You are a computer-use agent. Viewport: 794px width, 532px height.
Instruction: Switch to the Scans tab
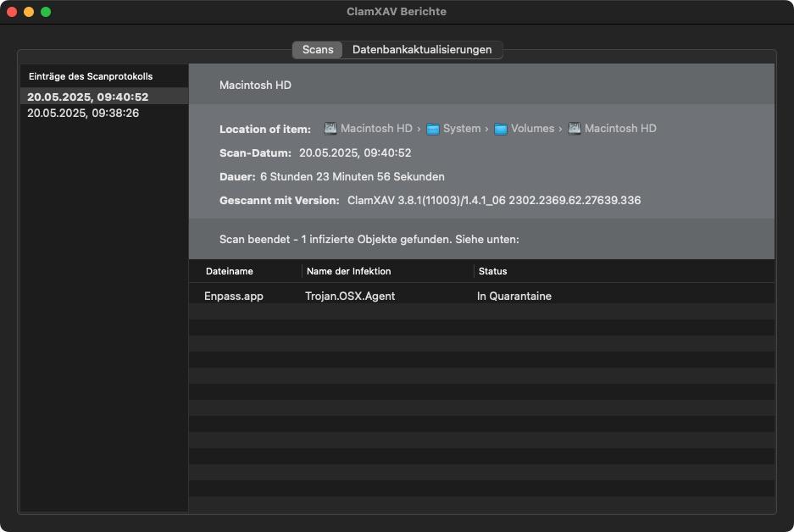tap(318, 50)
